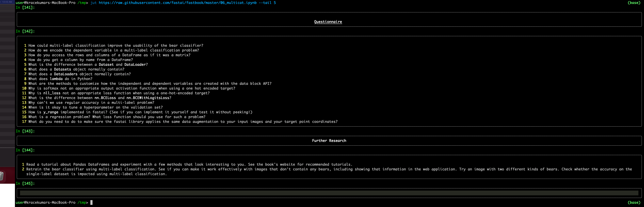
Task: Click the 'jut' command name
Action: point(93,3)
